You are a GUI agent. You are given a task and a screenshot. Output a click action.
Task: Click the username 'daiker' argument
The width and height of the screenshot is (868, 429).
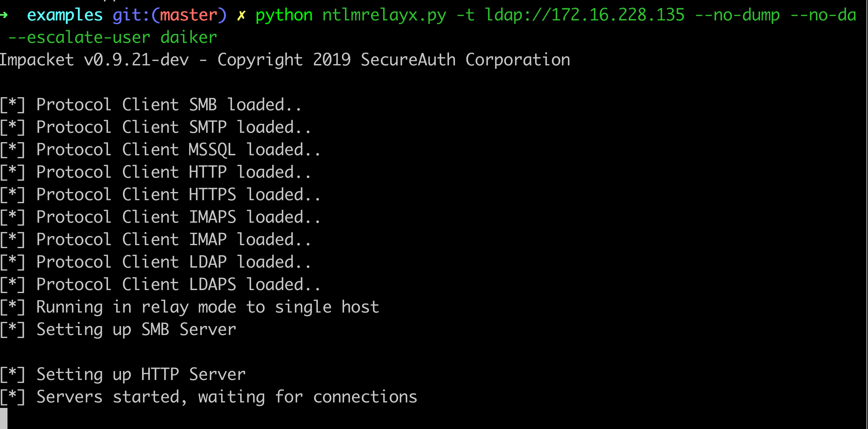[x=189, y=37]
